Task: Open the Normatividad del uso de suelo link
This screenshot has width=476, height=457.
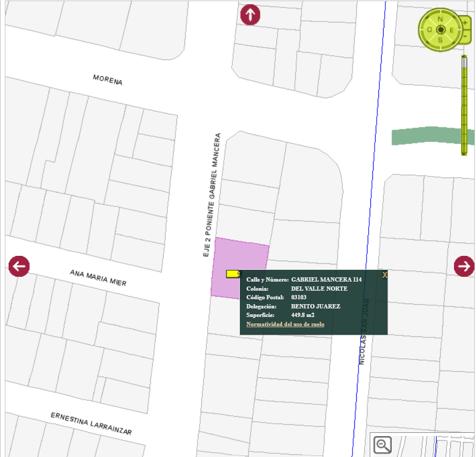Action: coord(285,325)
